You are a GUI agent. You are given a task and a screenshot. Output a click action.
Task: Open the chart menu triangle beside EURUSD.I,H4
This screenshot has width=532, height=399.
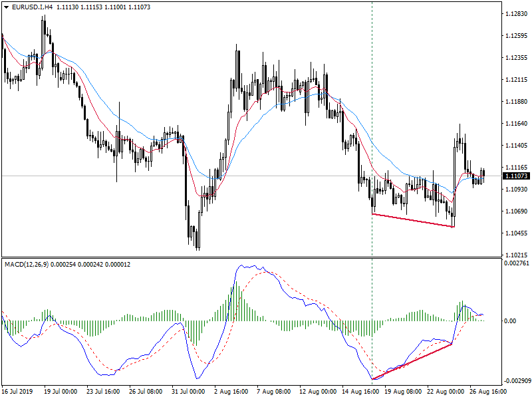tap(7, 7)
